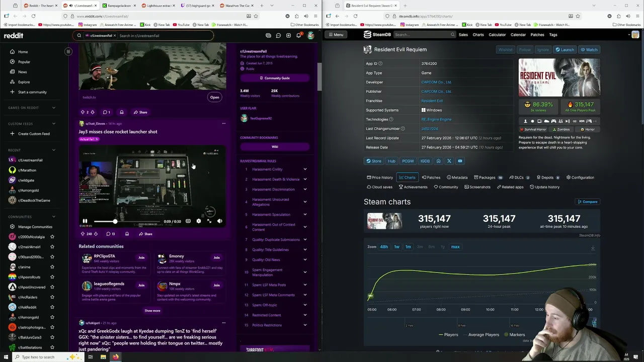Click the Create post plus icon
This screenshot has width=644, height=362.
(288, 36)
